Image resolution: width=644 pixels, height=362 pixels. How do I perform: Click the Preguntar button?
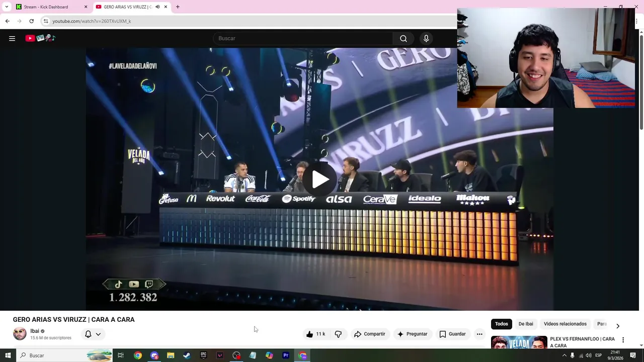point(413,334)
